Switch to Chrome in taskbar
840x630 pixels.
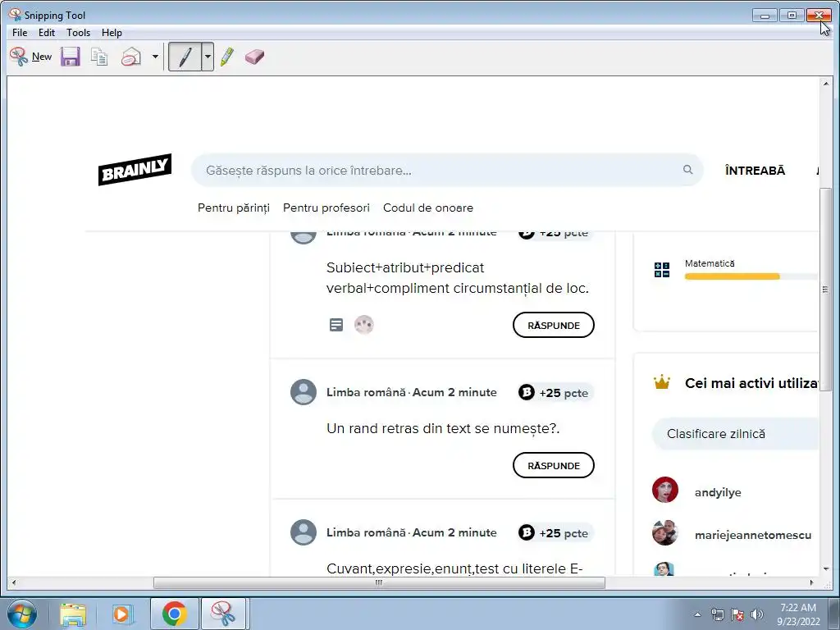(174, 614)
